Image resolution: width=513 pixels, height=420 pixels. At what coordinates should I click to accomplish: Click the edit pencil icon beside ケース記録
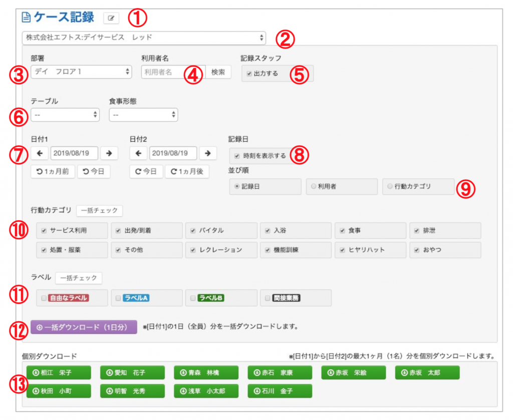(x=111, y=19)
